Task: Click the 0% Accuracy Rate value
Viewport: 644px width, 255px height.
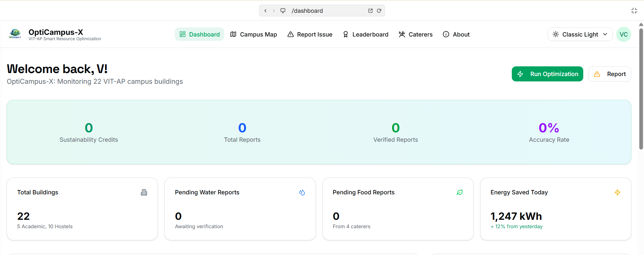Action: tap(549, 128)
